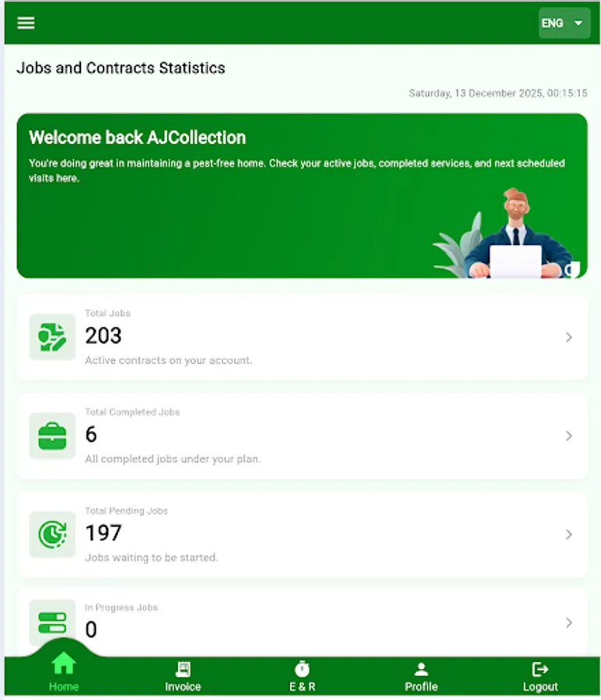Tap the E & R stopwatch icon

tap(302, 667)
